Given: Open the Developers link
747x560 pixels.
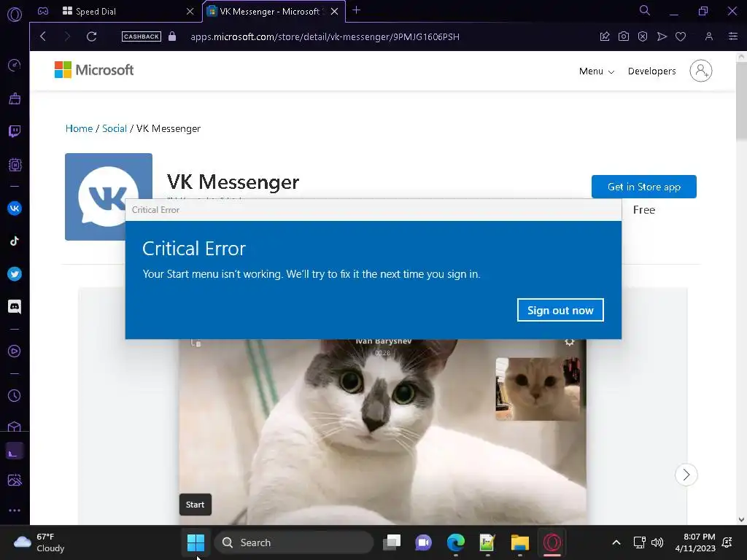Looking at the screenshot, I should click(651, 71).
